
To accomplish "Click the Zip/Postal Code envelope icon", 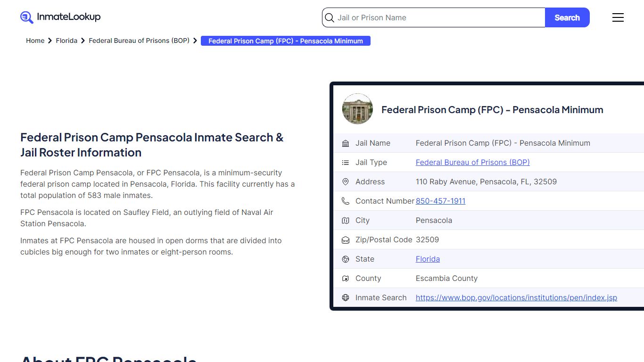I will coord(346,240).
